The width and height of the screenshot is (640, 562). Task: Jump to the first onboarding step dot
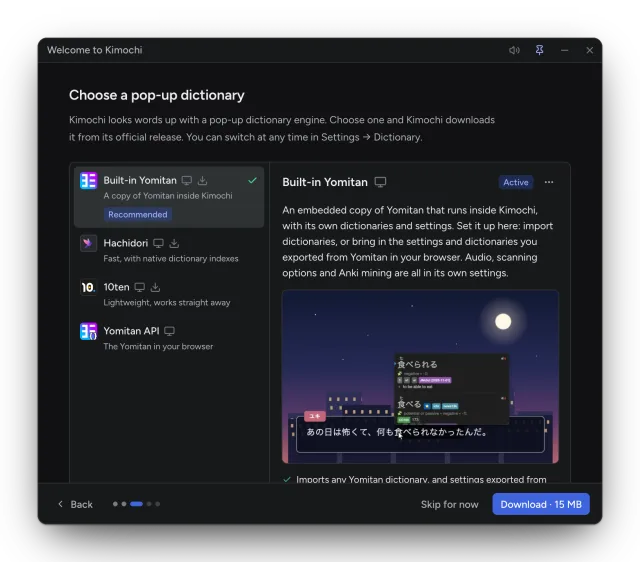(115, 504)
